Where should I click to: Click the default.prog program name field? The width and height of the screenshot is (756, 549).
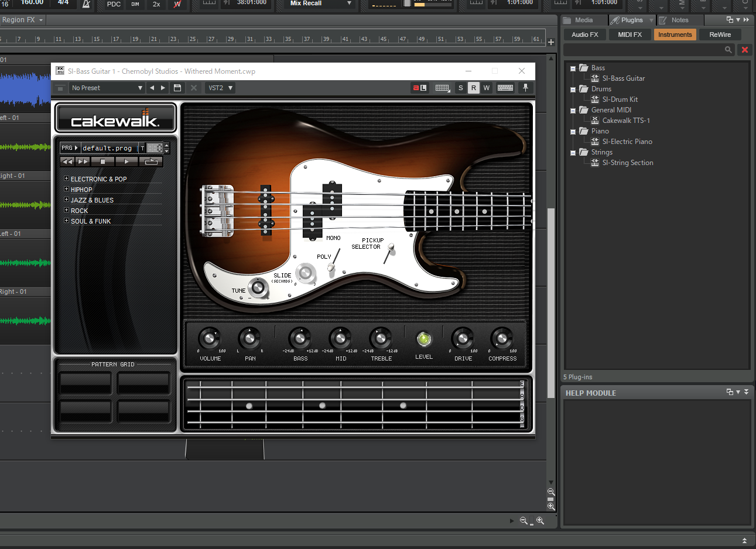click(109, 148)
